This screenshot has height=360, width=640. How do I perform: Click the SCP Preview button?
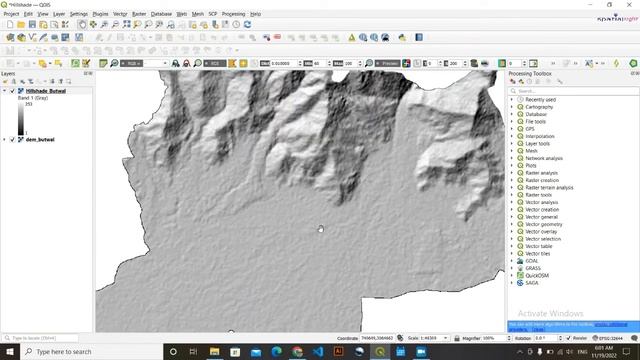[387, 63]
